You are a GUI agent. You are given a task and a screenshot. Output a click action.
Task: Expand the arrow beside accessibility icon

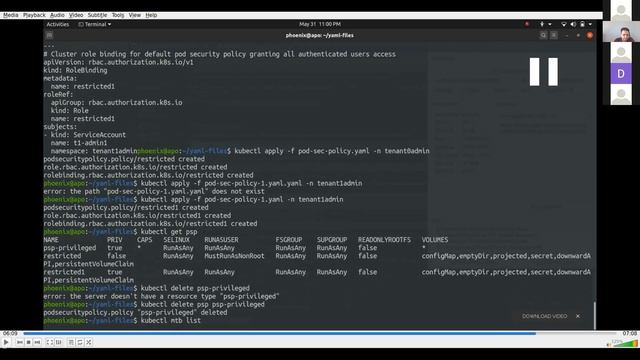point(550,24)
